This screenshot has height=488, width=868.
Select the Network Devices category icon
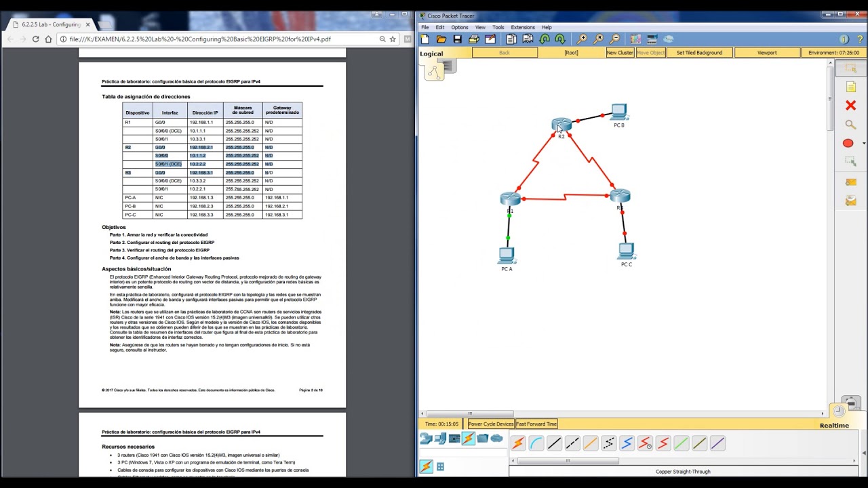coord(426,439)
